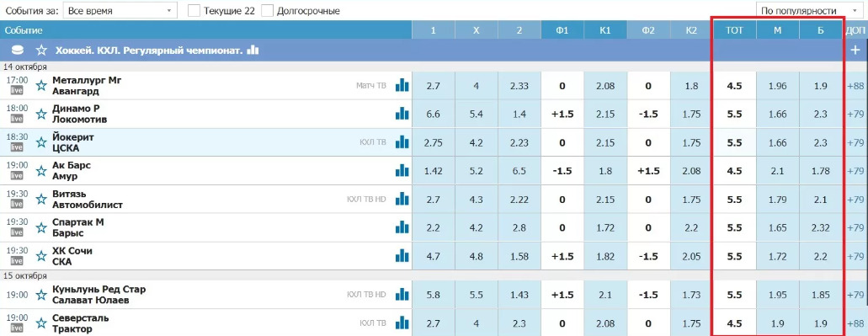Click the hockey puck league icon
This screenshot has height=336, width=868.
pos(19,51)
